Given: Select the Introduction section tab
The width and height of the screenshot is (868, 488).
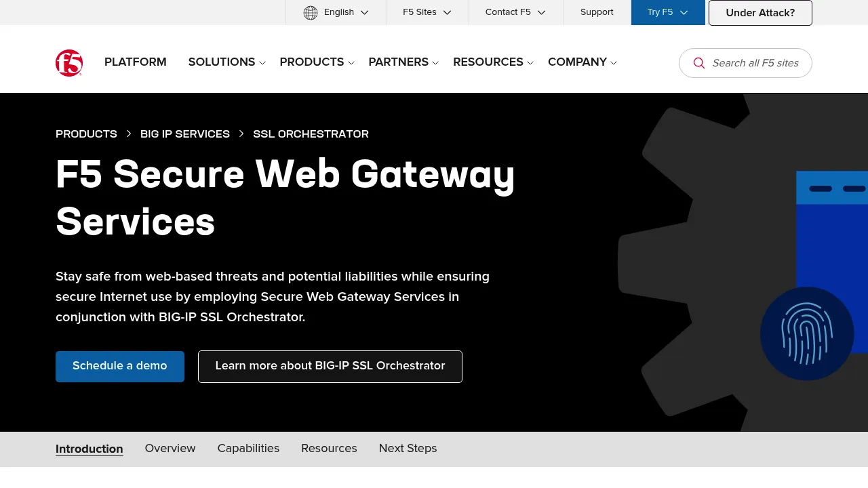Looking at the screenshot, I should [90, 449].
